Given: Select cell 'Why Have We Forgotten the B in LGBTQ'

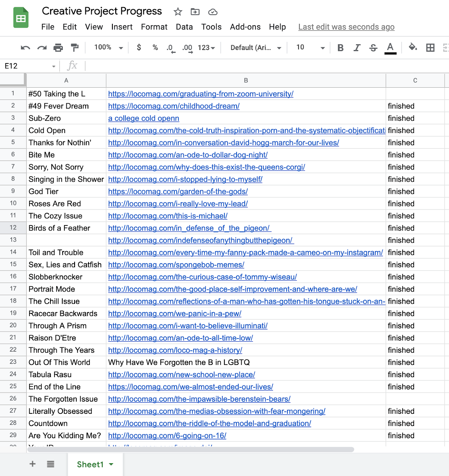Looking at the screenshot, I should (246, 362).
